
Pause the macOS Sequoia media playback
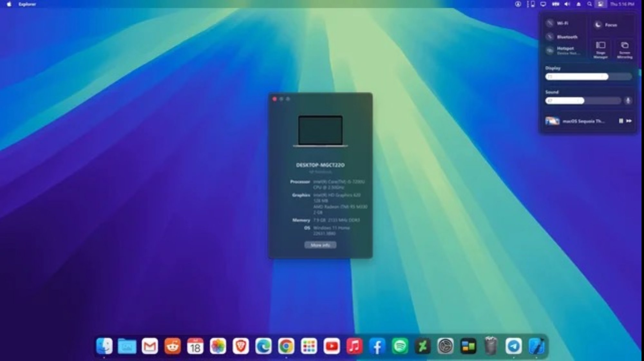(x=621, y=121)
